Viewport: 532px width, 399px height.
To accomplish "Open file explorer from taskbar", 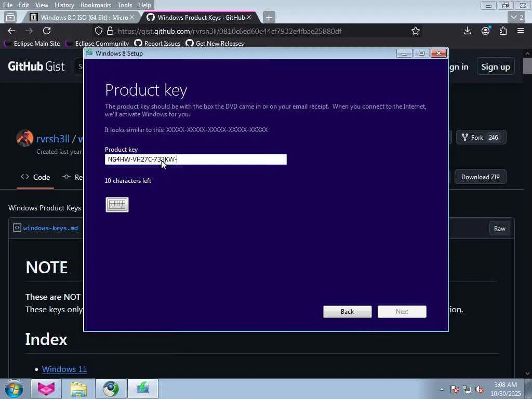I will pos(79,389).
